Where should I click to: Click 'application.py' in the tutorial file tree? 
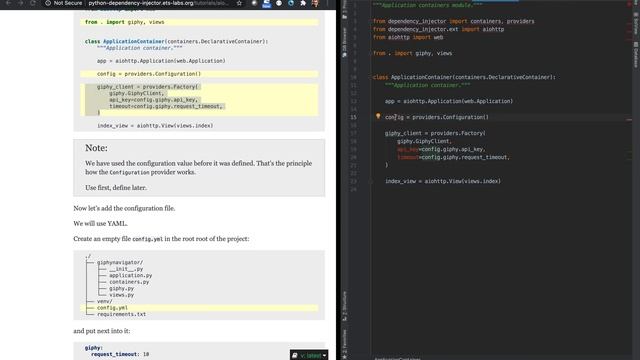131,276
